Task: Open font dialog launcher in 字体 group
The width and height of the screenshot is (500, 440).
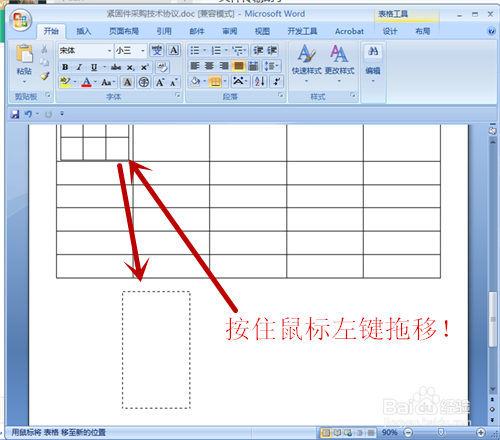Action: pyautogui.click(x=178, y=95)
